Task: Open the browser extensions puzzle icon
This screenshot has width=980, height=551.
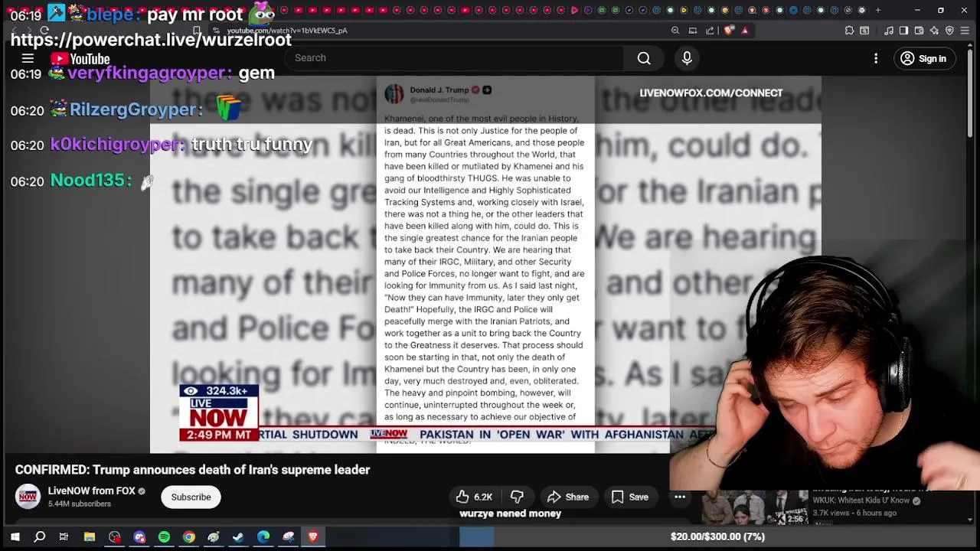Action: click(x=849, y=31)
